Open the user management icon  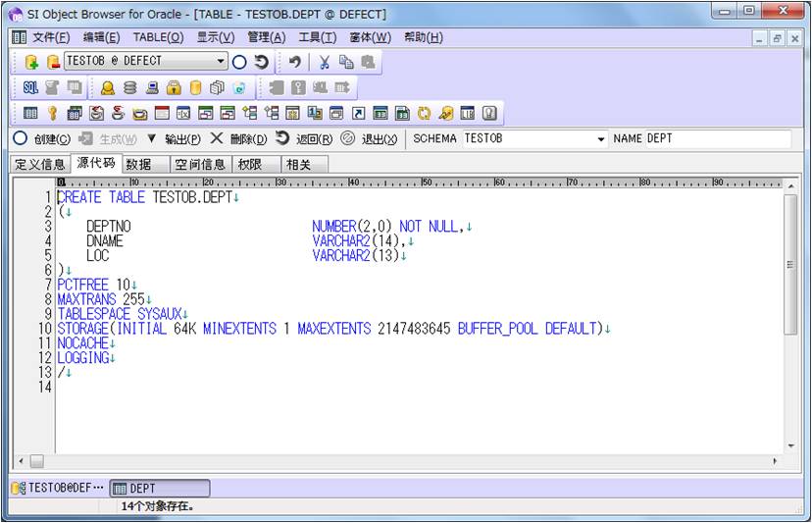[x=108, y=87]
